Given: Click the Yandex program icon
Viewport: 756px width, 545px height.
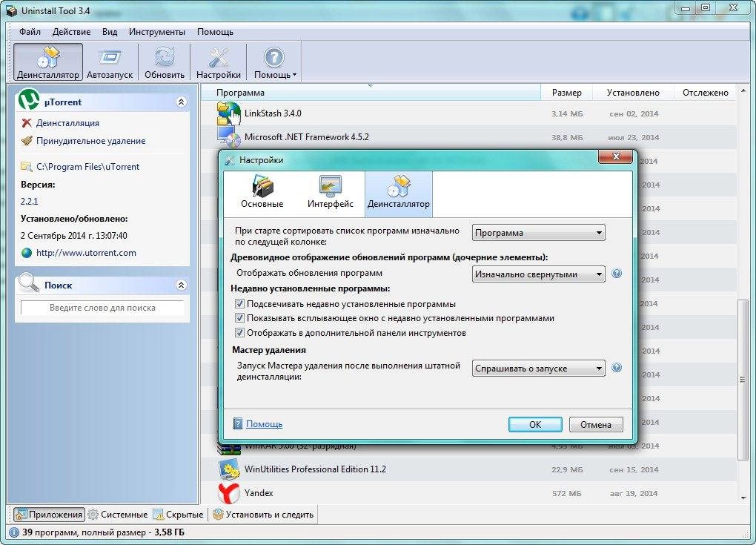Looking at the screenshot, I should pyautogui.click(x=228, y=493).
